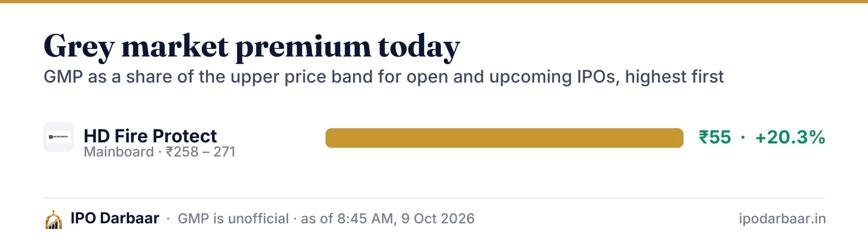Open the IPO Darbaar brand name
Image resolution: width=868 pixels, height=238 pixels.
point(115,218)
